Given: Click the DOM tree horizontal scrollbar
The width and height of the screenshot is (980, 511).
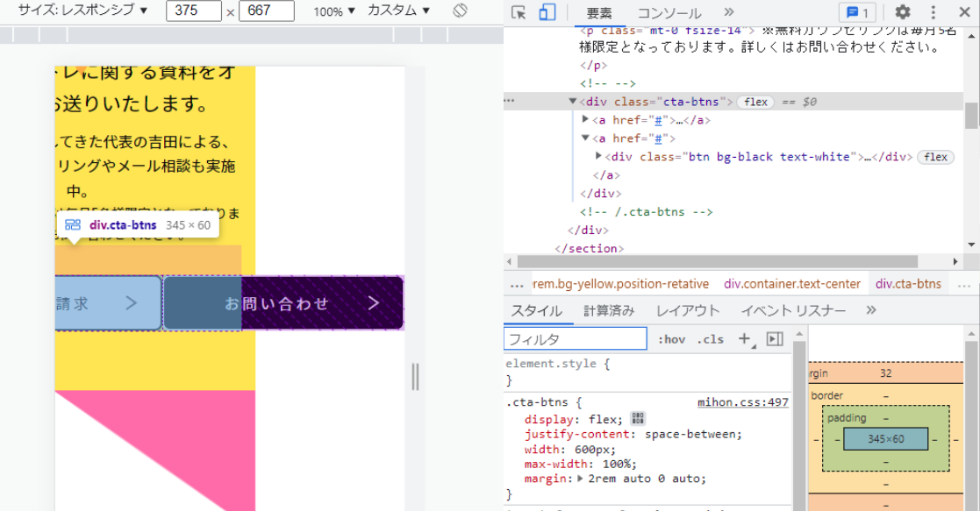Looking at the screenshot, I should click(x=718, y=261).
